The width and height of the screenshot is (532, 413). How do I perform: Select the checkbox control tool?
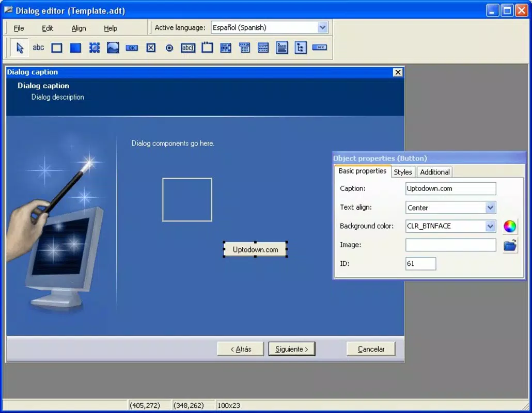click(x=151, y=48)
